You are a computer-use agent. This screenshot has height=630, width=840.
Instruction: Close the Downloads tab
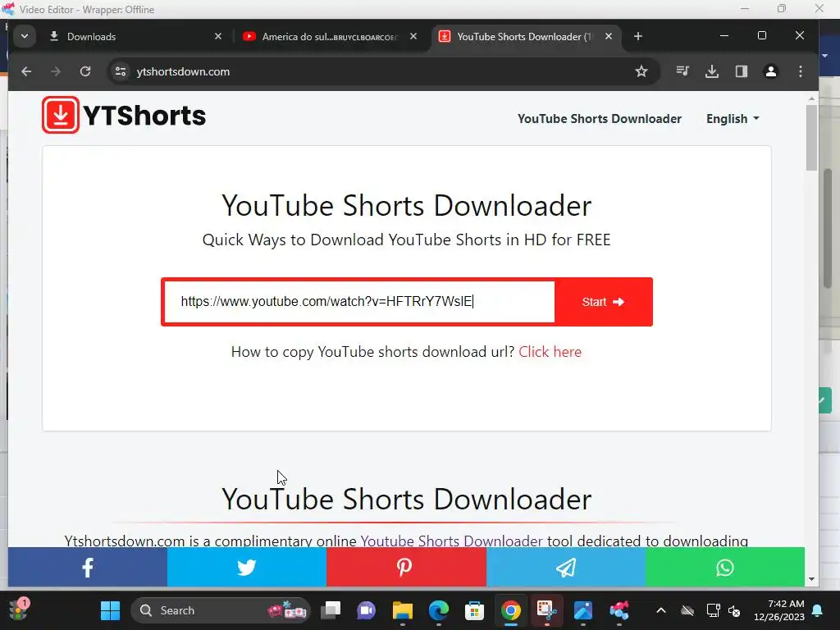click(x=218, y=36)
